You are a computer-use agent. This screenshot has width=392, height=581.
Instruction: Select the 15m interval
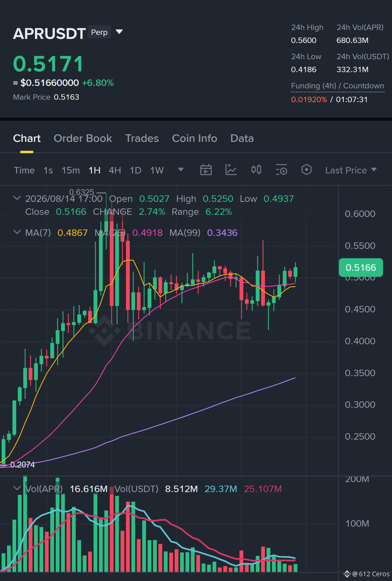[x=71, y=170]
